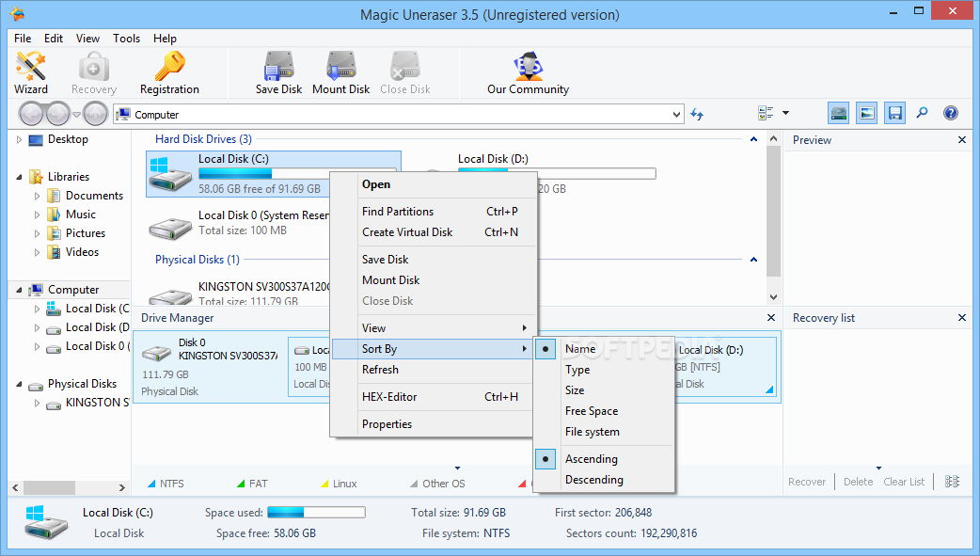Select Local Disk 0 System Reserved icon
This screenshot has height=556, width=980.
pos(170,227)
